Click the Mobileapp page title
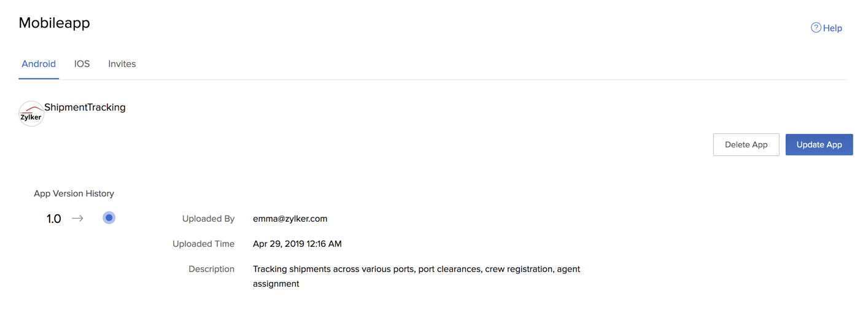Screen dimensions: 868x312 [54, 23]
